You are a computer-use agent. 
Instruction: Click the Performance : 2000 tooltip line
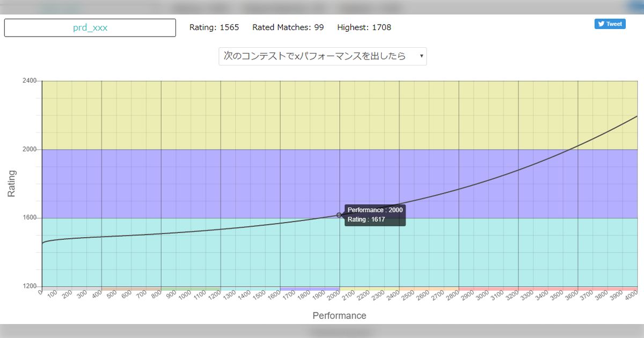tap(375, 210)
